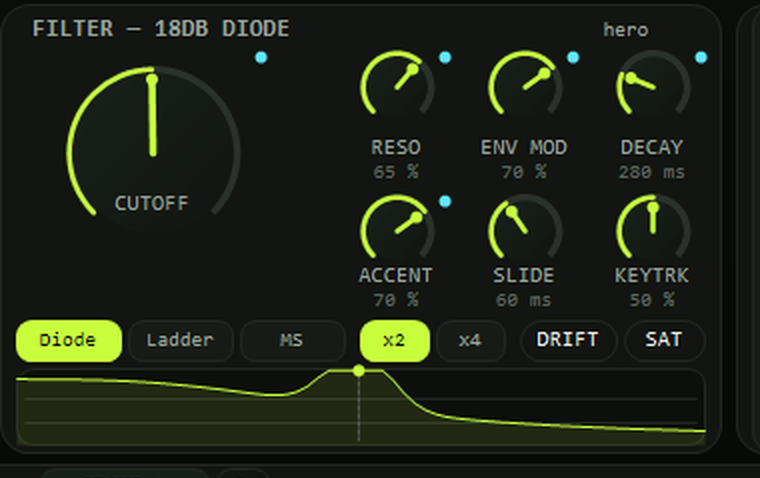Toggle the SAT button
Screen dimensions: 760x478
pyautogui.click(x=665, y=340)
